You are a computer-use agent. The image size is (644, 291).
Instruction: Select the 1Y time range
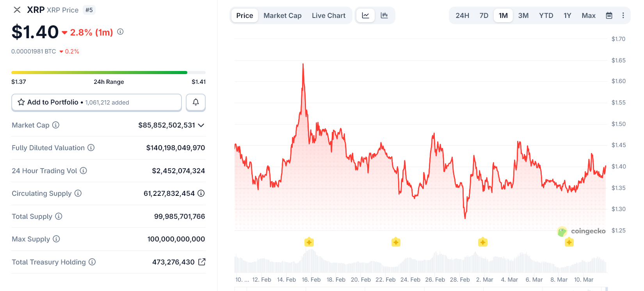click(567, 16)
